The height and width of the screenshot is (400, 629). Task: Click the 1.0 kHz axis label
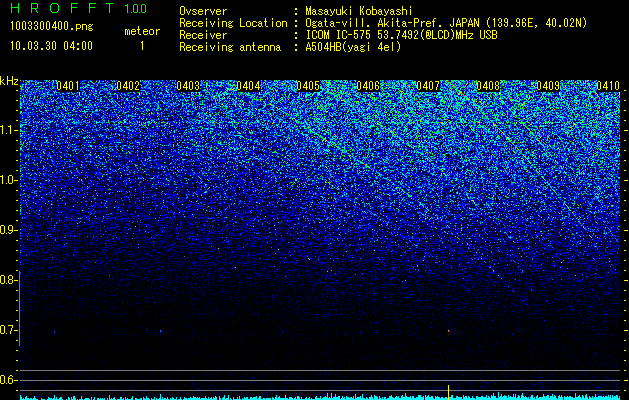9,180
